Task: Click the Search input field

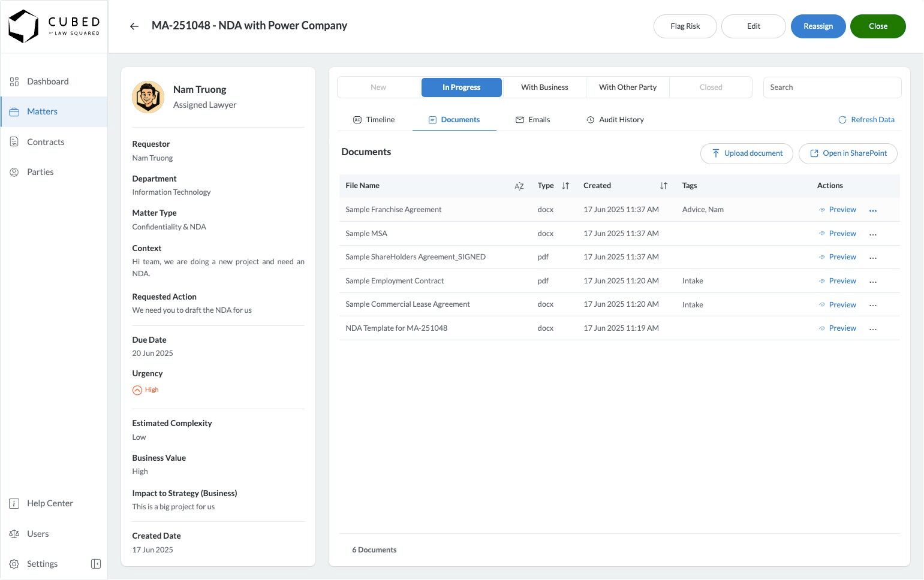Action: point(832,87)
